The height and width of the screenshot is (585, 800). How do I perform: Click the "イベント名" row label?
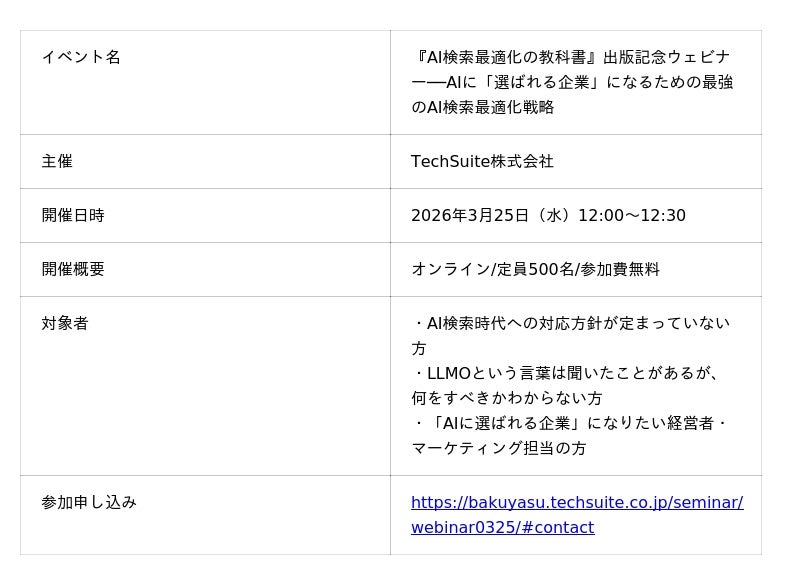click(81, 57)
